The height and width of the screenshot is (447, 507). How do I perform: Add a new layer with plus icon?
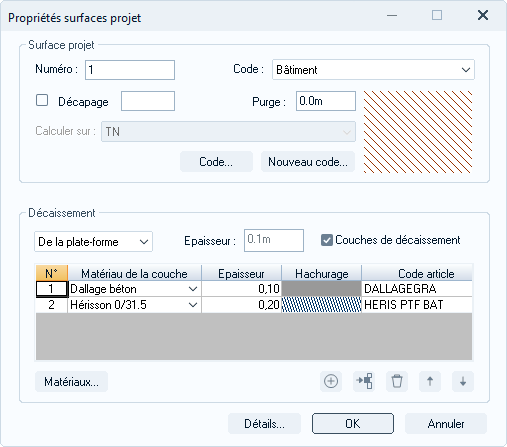point(331,381)
